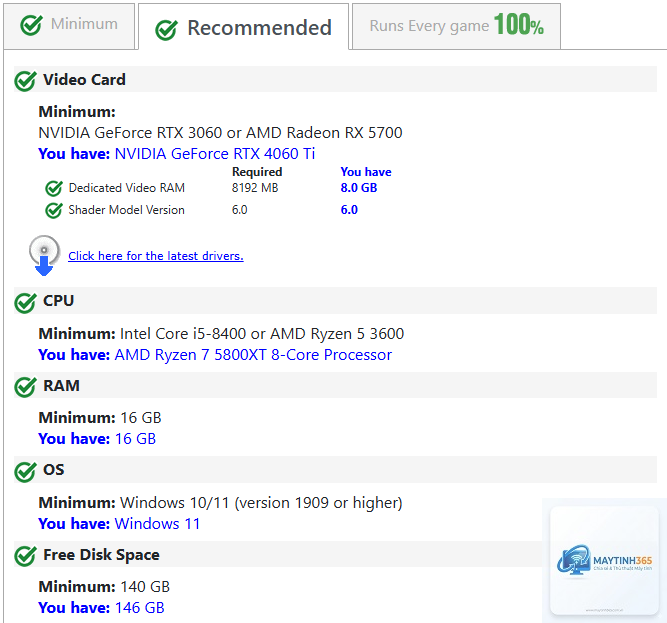Screen dimensions: 667x623
Task: Click the You have: 146 GB text
Action: click(101, 608)
